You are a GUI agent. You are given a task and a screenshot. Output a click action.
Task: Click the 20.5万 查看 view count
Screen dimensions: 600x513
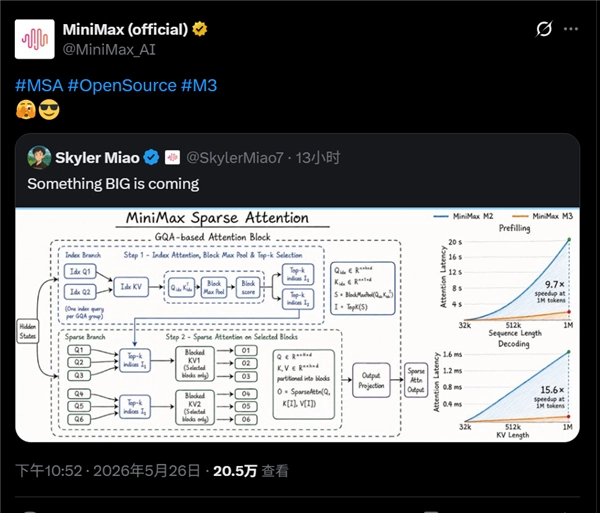coord(251,471)
